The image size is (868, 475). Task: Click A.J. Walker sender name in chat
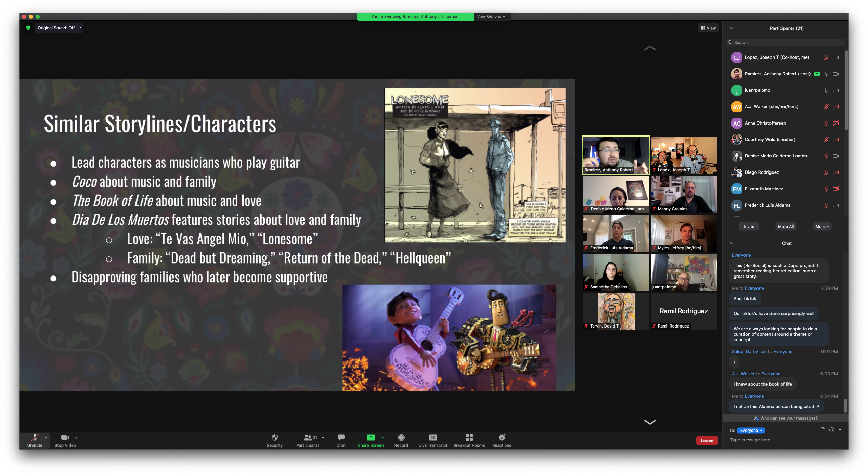(x=743, y=374)
